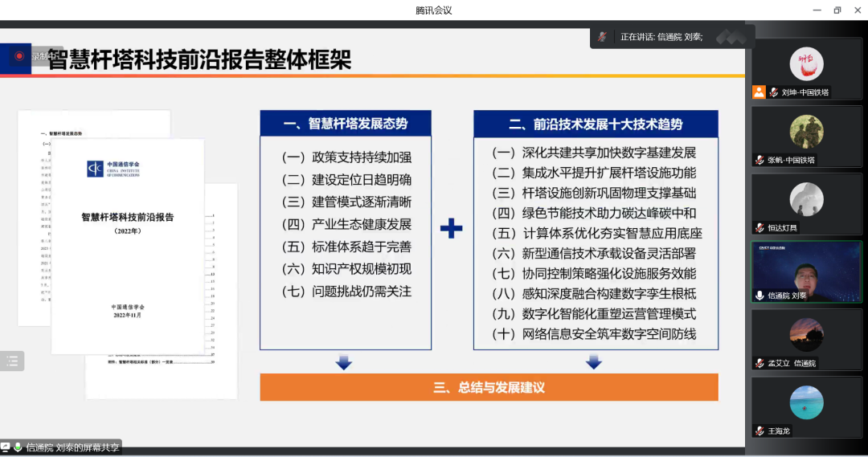This screenshot has height=457, width=868.
Task: Click 2022年11月 date on report cover
Action: [128, 315]
